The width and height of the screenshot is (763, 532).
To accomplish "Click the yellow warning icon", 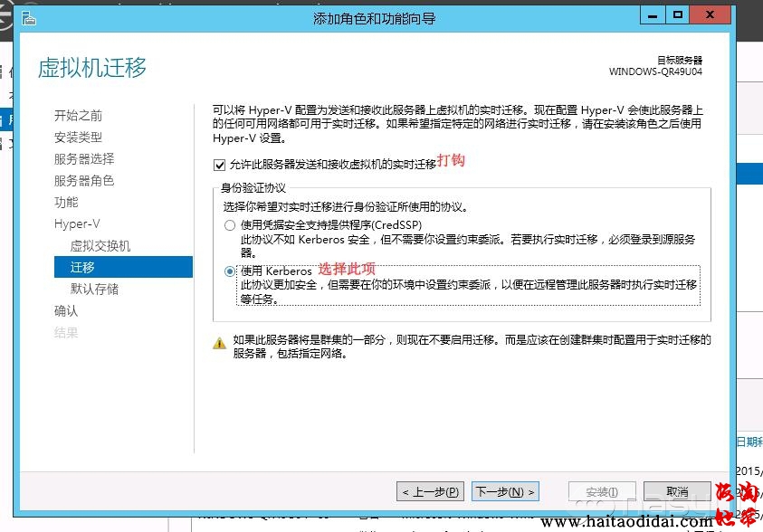I will pyautogui.click(x=219, y=343).
